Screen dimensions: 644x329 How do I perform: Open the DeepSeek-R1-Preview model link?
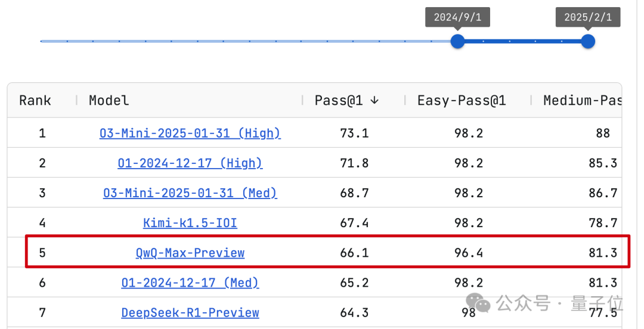(190, 313)
